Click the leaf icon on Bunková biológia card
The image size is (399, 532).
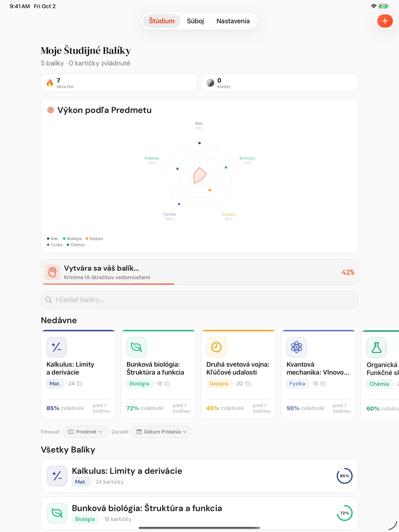pos(136,347)
